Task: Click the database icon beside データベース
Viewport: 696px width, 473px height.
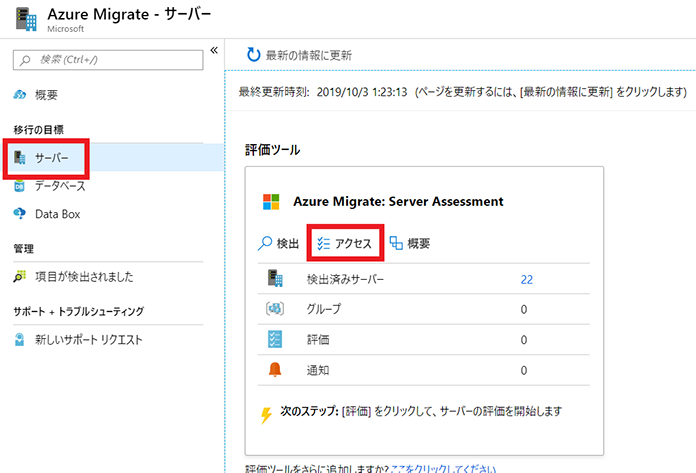Action: pos(19,186)
